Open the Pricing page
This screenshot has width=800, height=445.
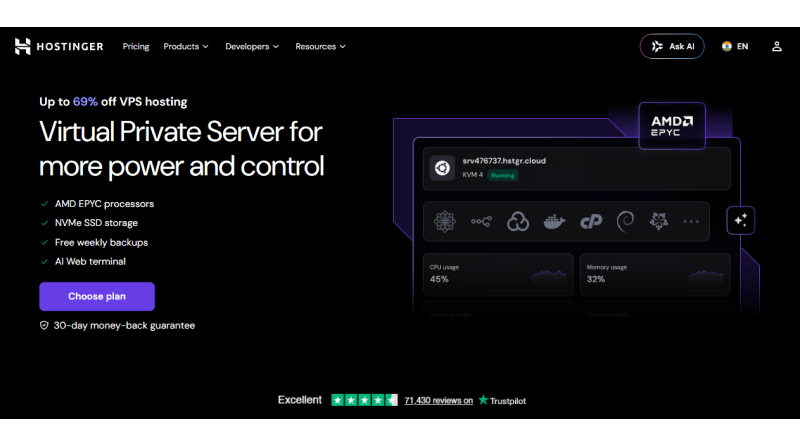coord(136,46)
